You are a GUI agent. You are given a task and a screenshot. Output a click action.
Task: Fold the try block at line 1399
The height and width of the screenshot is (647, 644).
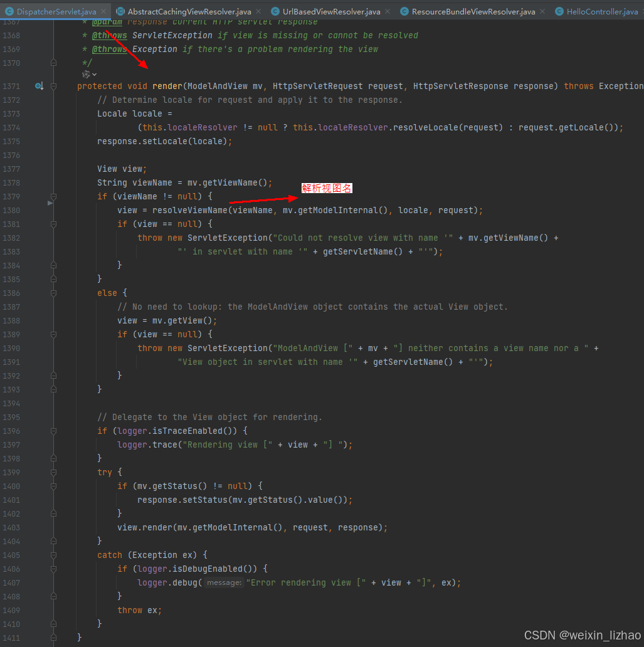[x=54, y=472]
